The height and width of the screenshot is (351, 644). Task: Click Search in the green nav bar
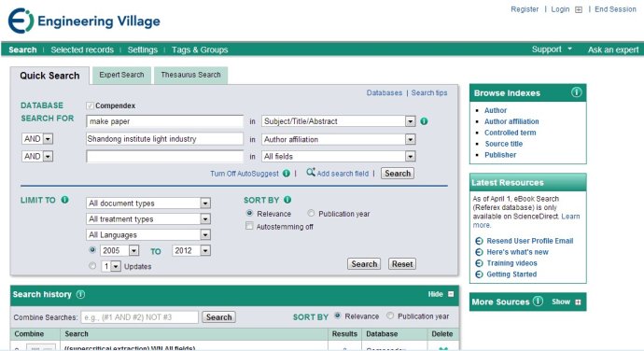(x=22, y=49)
